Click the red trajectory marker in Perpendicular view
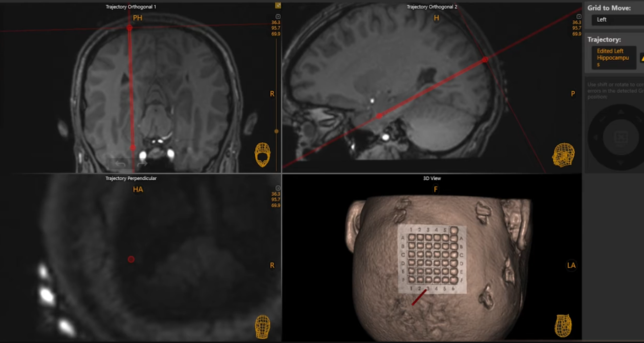The width and height of the screenshot is (644, 343). click(x=131, y=259)
